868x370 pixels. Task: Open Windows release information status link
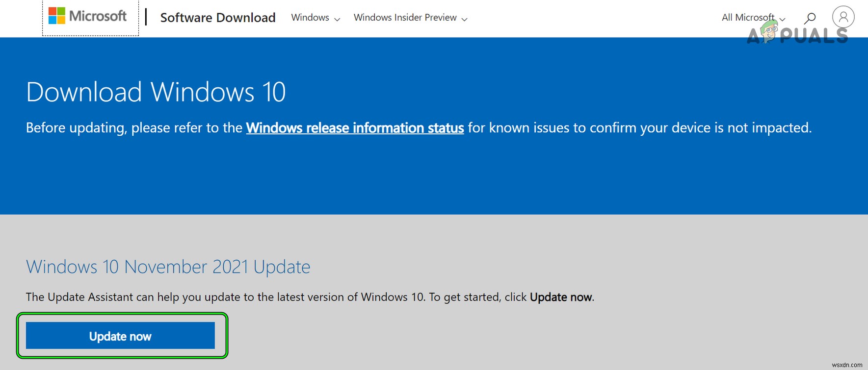coord(355,128)
